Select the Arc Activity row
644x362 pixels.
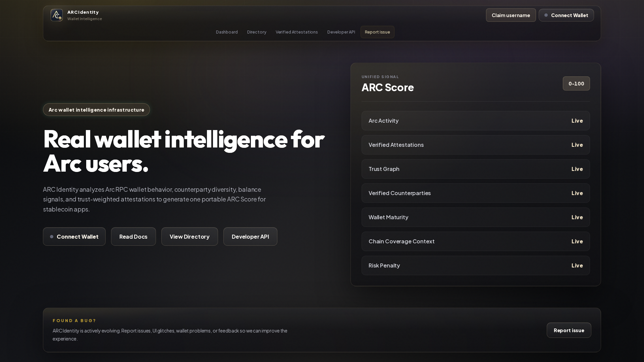click(x=476, y=121)
